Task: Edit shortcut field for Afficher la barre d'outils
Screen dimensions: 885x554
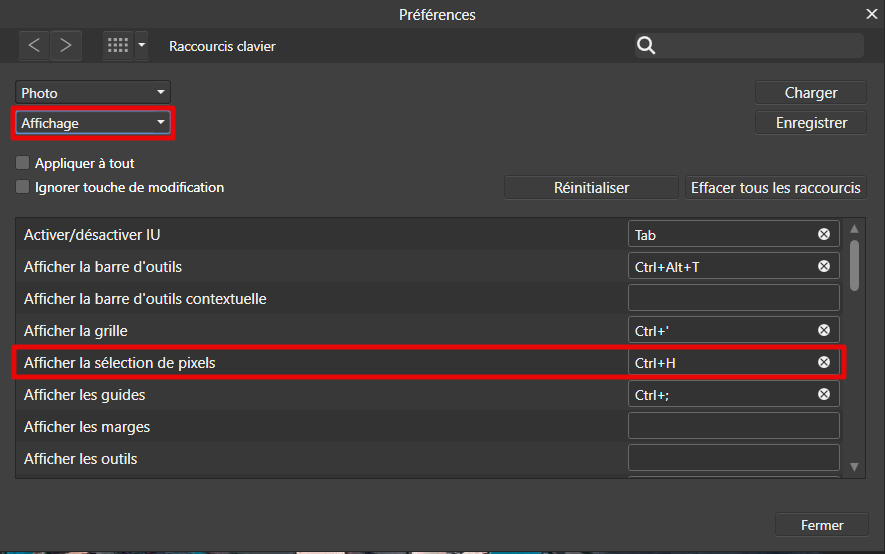Action: (x=733, y=266)
